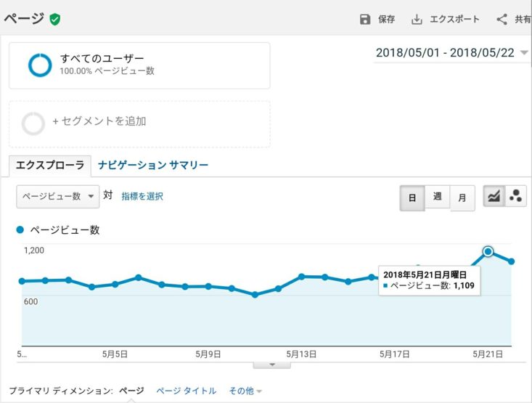
Task: Click the save (保存) floppy disk icon
Action: click(x=365, y=20)
